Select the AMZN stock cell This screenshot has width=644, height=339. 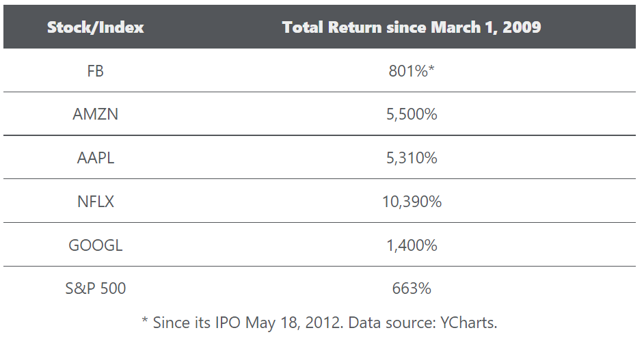(x=96, y=114)
